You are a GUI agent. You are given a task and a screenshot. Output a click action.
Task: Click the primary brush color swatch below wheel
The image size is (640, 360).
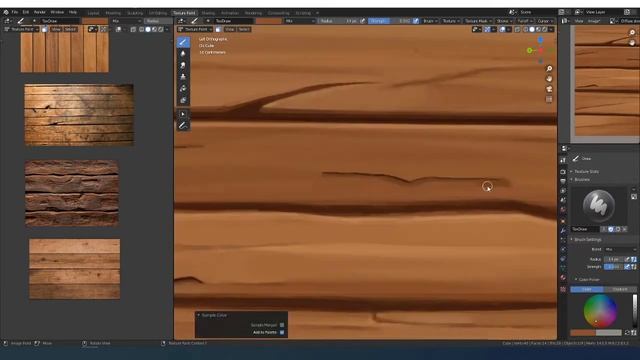click(x=583, y=333)
